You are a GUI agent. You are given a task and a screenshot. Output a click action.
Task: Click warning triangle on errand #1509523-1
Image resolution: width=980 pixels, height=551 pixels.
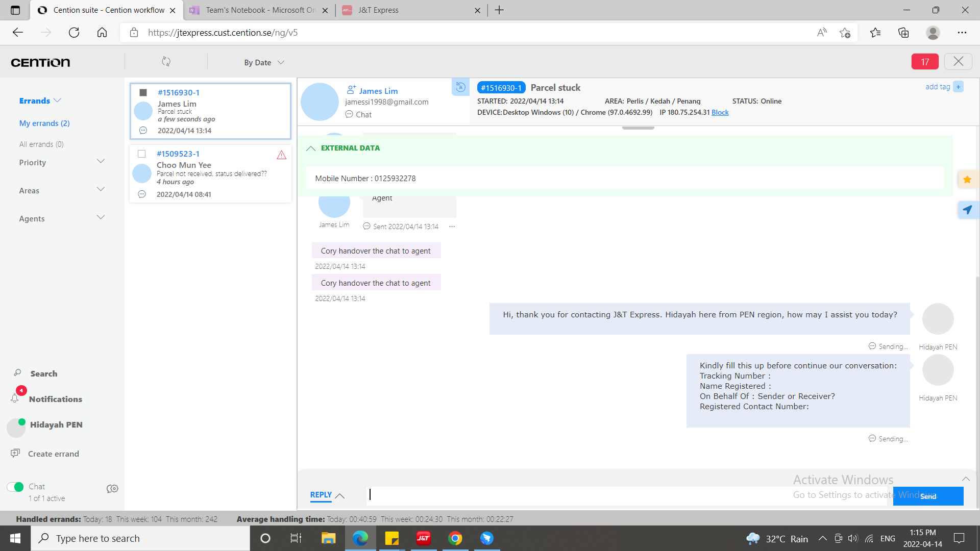[281, 155]
